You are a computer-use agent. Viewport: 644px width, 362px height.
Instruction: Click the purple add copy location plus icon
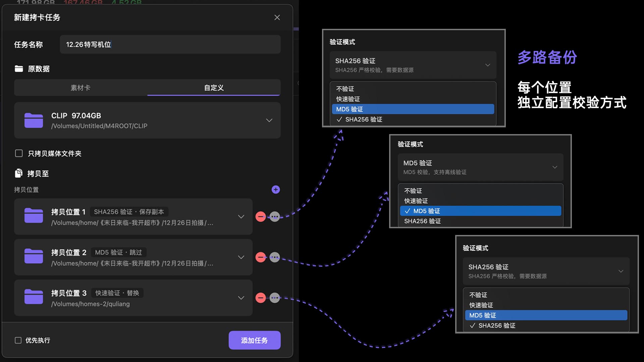(275, 190)
